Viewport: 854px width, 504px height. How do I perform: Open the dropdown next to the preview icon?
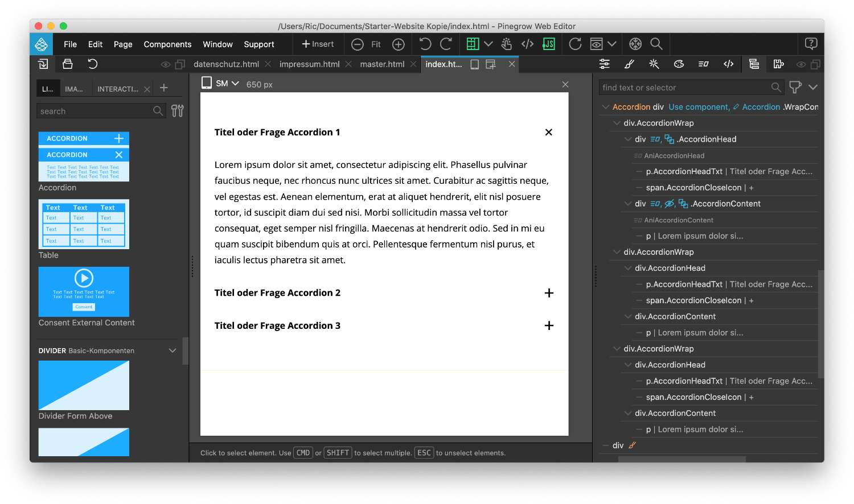click(612, 44)
